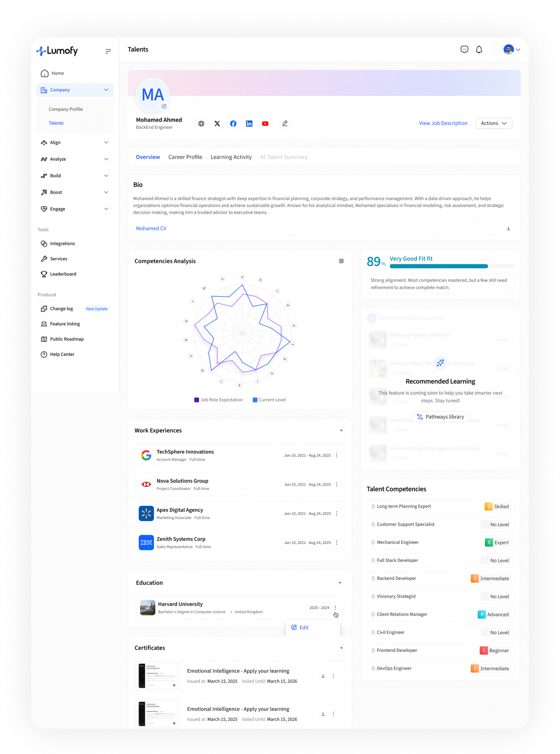The image size is (560, 754).
Task: Open the Mohamed CV link
Action: coord(151,229)
